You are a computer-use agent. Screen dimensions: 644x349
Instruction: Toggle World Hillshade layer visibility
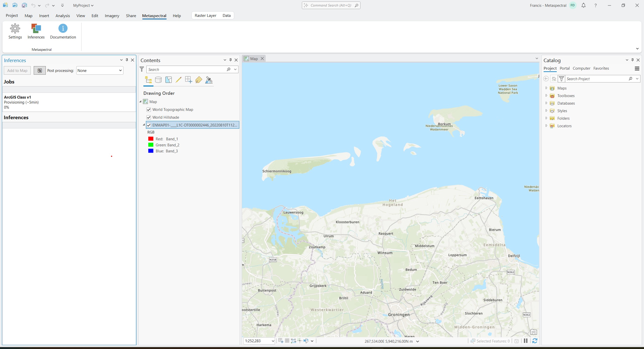[149, 117]
